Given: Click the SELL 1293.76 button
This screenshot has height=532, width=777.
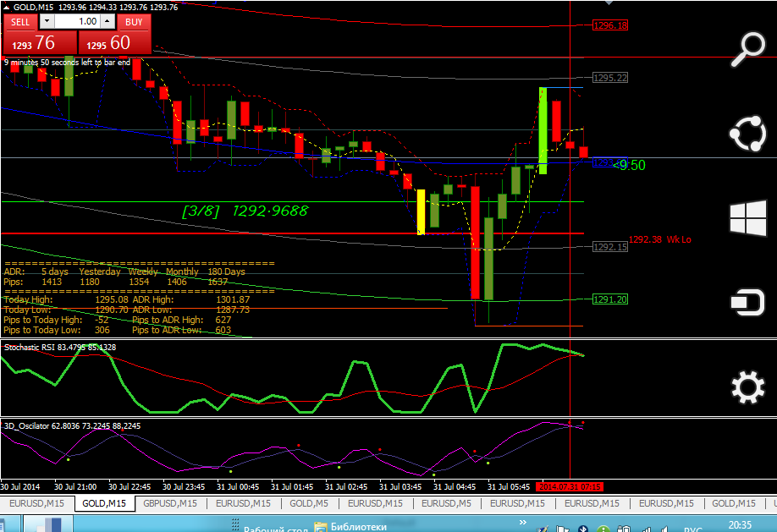Looking at the screenshot, I should tap(40, 42).
